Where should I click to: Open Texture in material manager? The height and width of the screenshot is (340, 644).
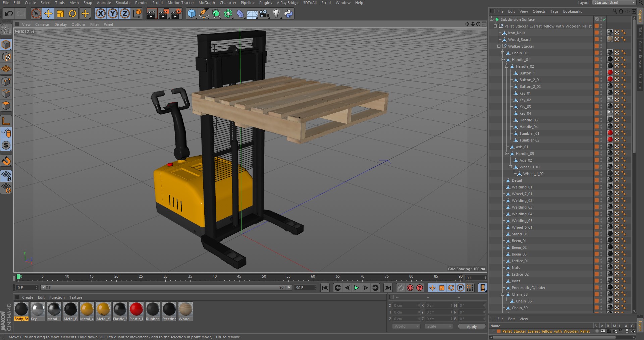[75, 297]
